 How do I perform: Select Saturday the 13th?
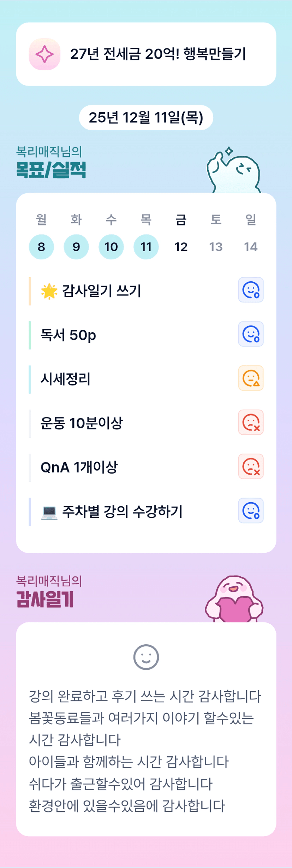(216, 247)
